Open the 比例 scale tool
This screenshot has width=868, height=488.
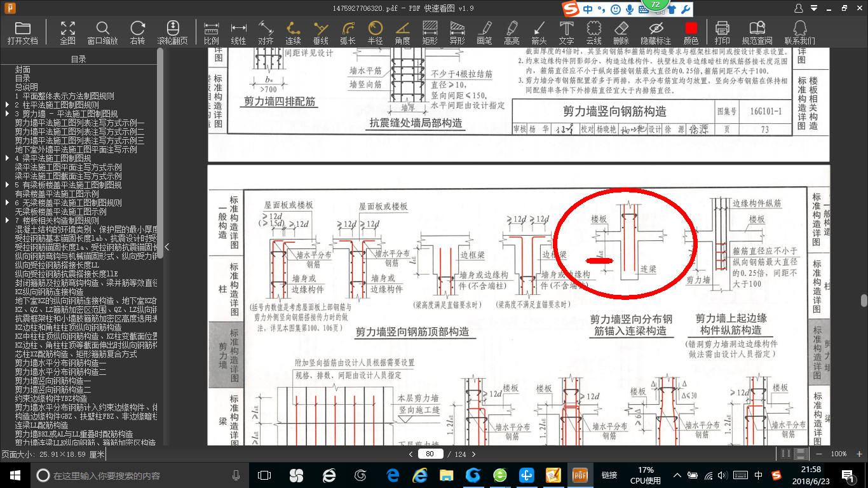[212, 32]
